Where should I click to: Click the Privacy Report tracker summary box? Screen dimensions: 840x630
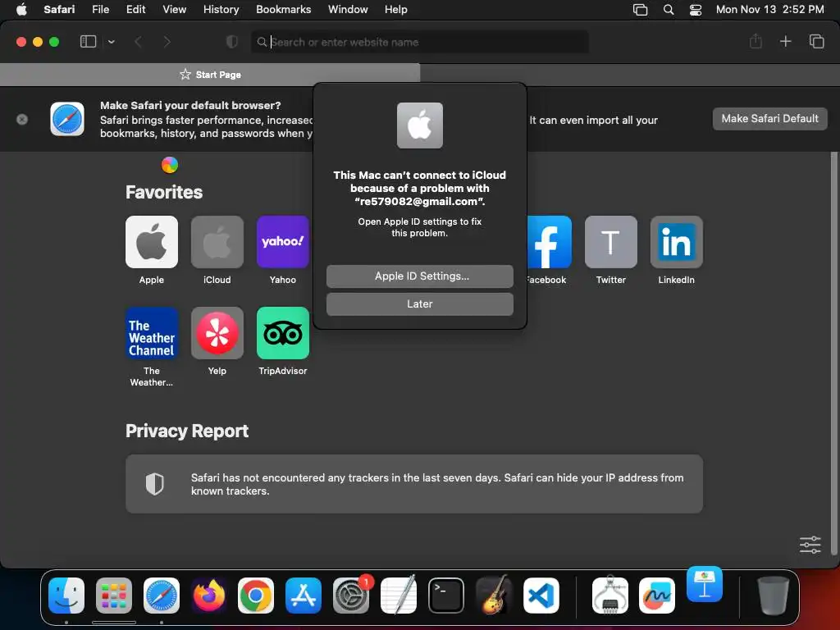click(414, 484)
